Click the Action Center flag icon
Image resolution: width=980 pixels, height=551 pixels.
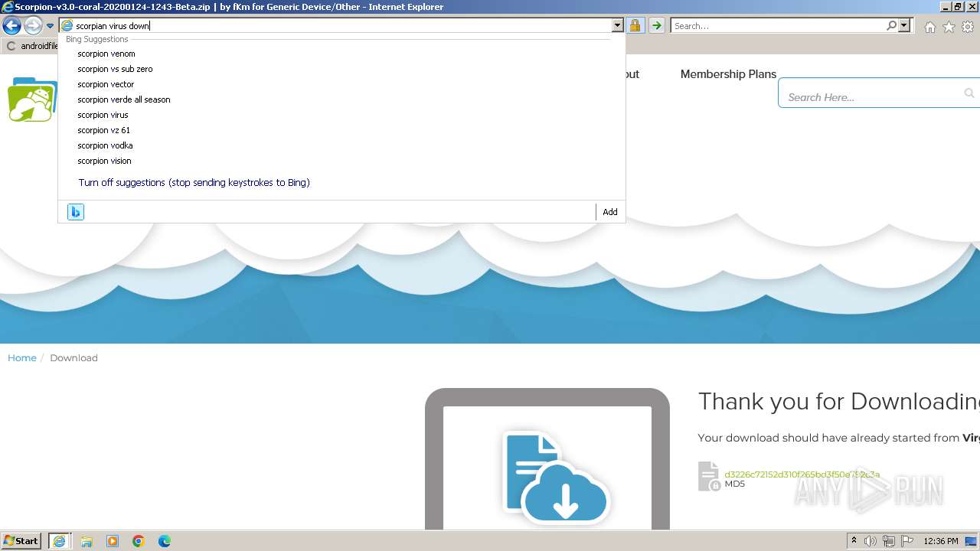907,541
